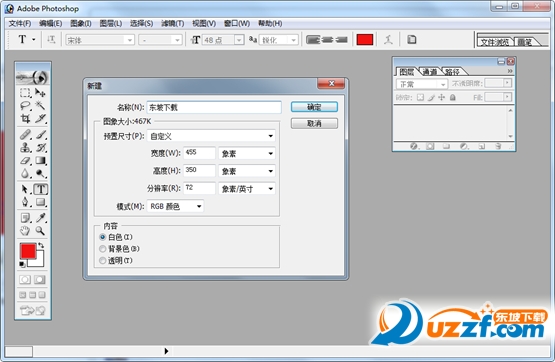Image resolution: width=555 pixels, height=362 pixels.
Task: Select the Slice tool
Action: pyautogui.click(x=40, y=119)
